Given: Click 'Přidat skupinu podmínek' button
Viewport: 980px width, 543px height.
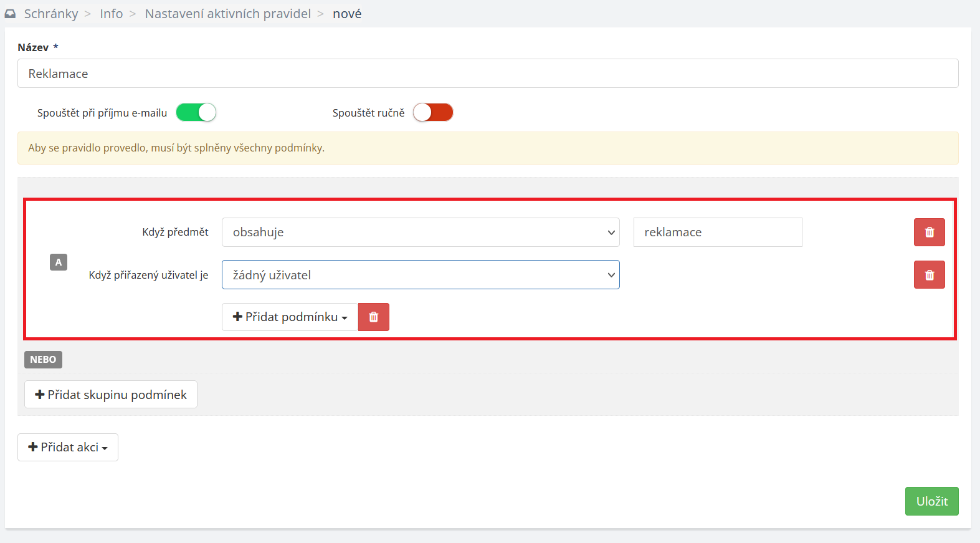Looking at the screenshot, I should tap(111, 395).
